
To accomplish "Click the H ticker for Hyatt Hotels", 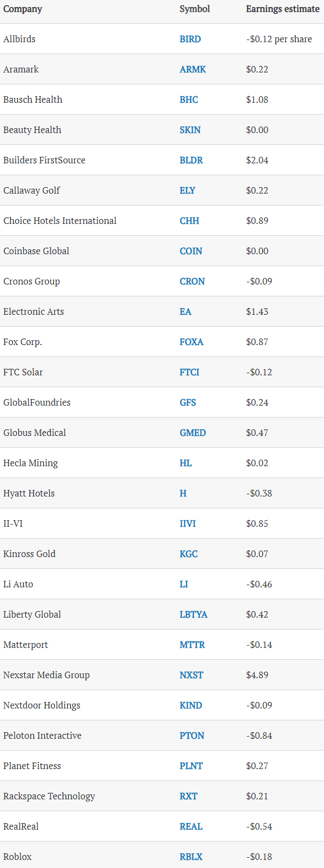I will (183, 493).
